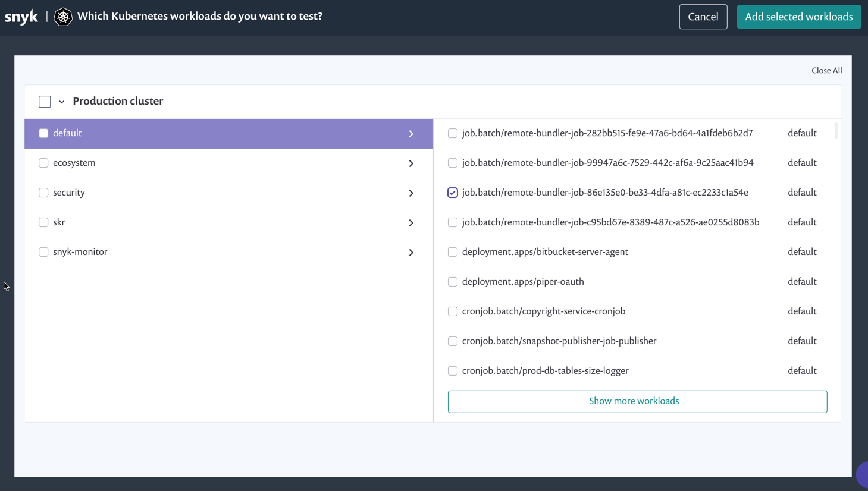Expand the default namespace arrow
Screen dimensions: 868x491
[411, 134]
